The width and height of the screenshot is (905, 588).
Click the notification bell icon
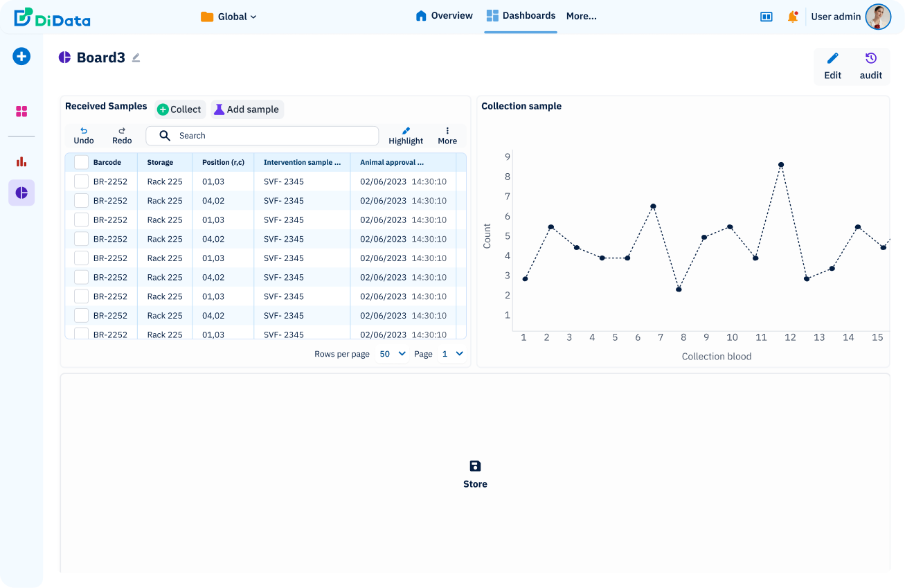pyautogui.click(x=793, y=17)
